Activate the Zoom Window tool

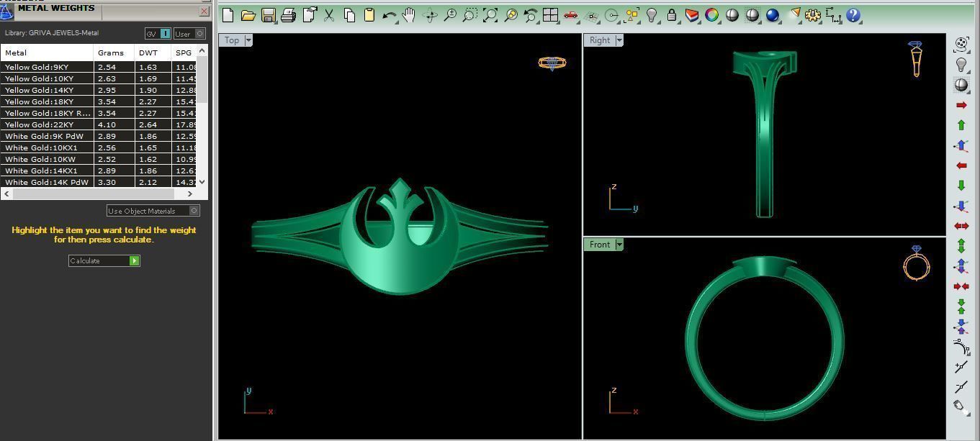tap(470, 15)
